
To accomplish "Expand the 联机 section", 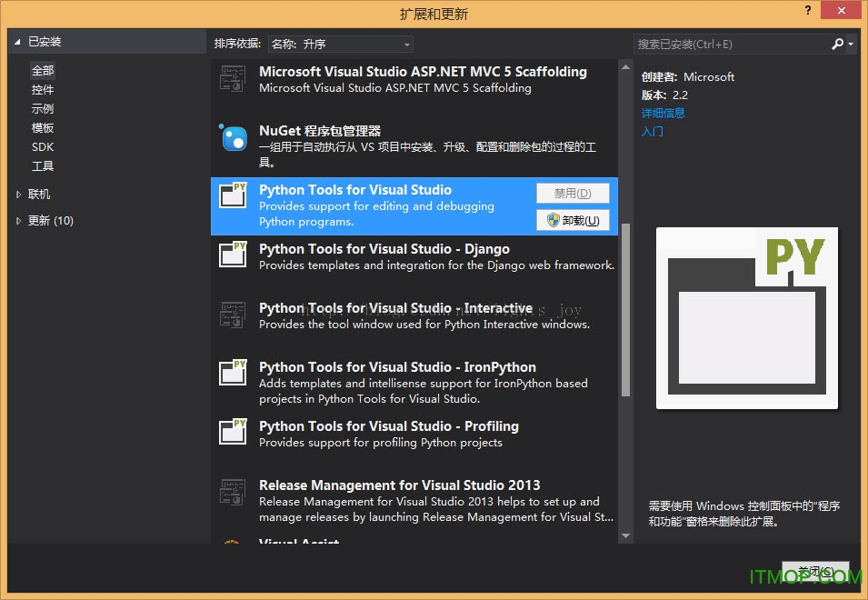I will coord(37,194).
